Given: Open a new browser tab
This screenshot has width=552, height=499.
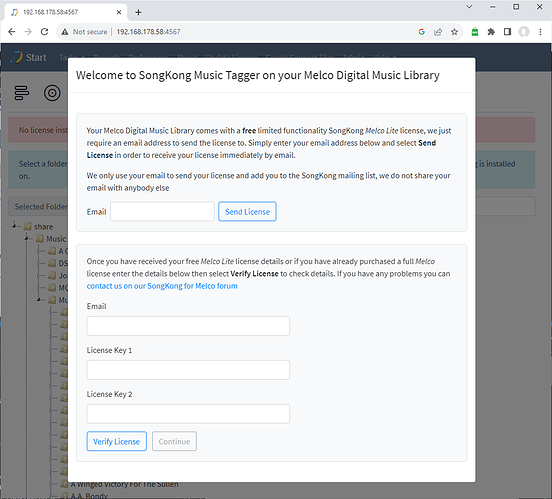Looking at the screenshot, I should [138, 12].
